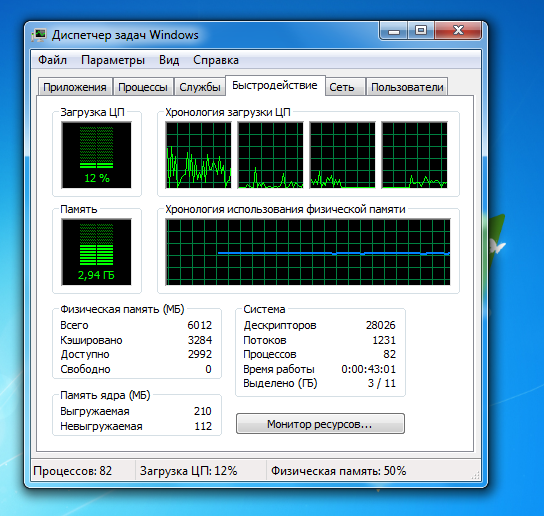Switch to the Приложения tab

coord(75,87)
